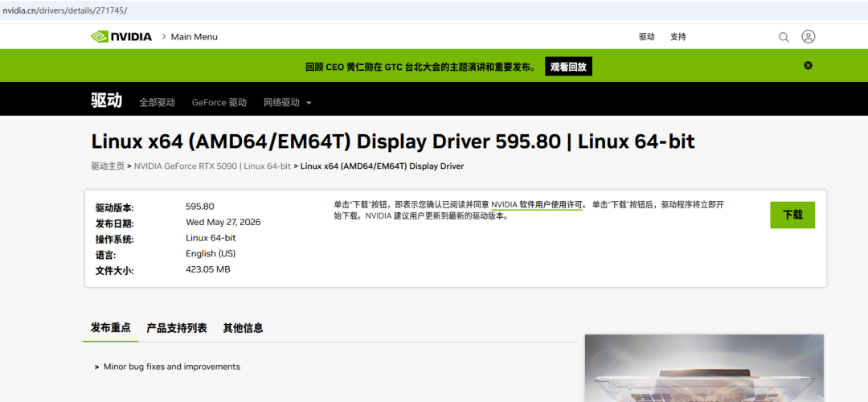Switch to the 发布重点 tab
Image resolution: width=868 pixels, height=402 pixels.
(111, 328)
